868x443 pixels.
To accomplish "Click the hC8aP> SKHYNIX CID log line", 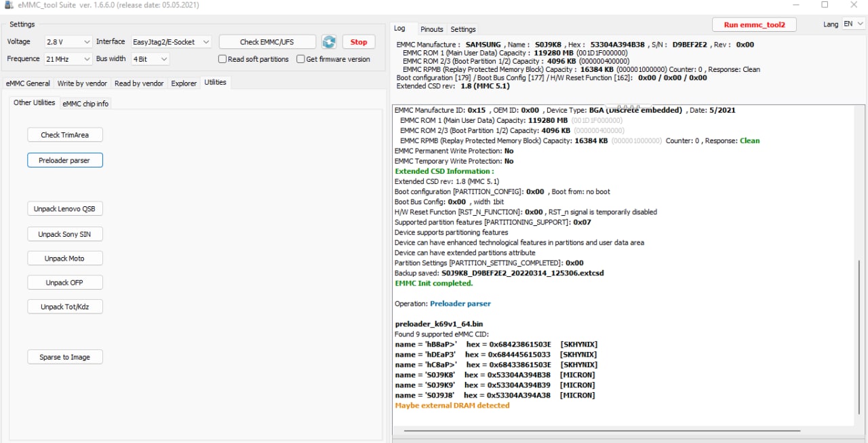I will coord(496,364).
